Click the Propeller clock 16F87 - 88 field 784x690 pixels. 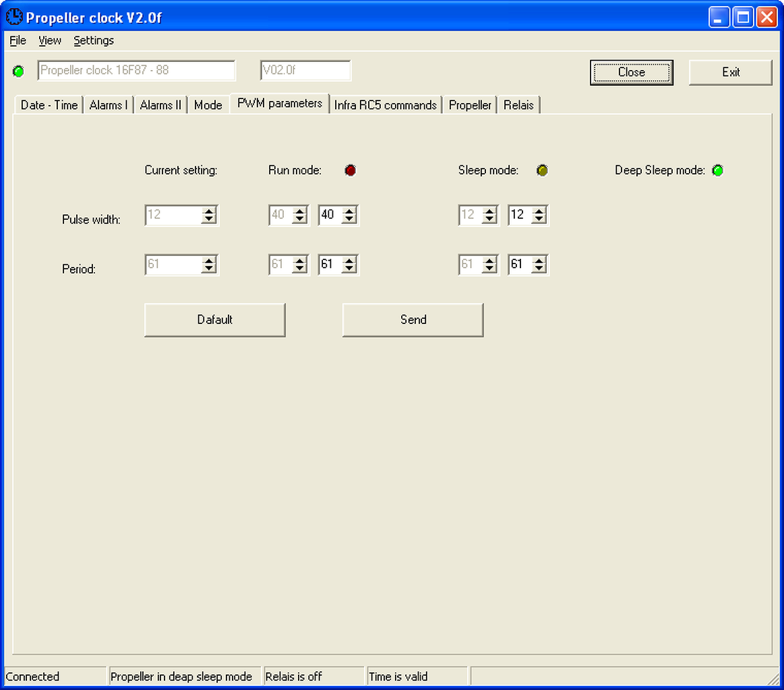point(136,71)
